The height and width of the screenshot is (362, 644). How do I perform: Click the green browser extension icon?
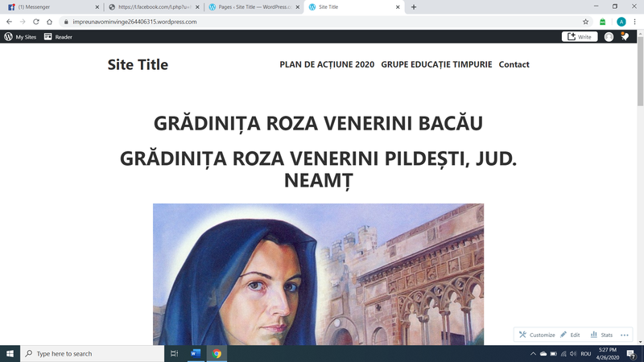[x=603, y=22]
